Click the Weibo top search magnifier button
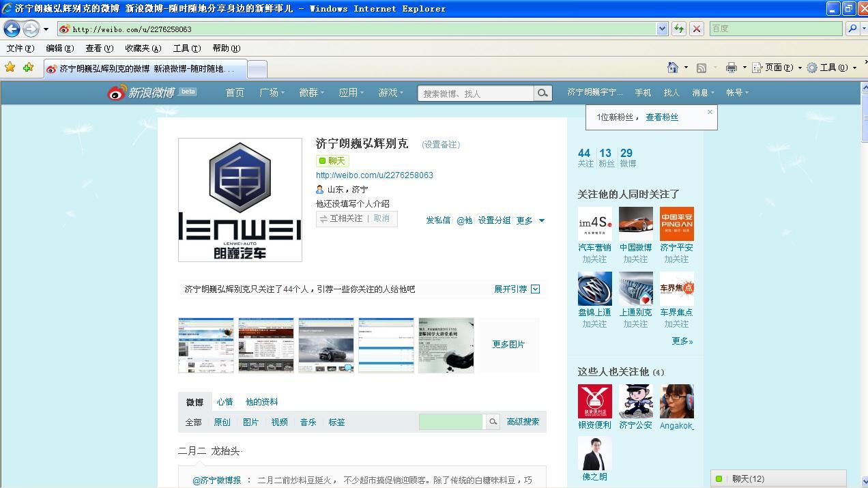The image size is (868, 488). pos(542,93)
